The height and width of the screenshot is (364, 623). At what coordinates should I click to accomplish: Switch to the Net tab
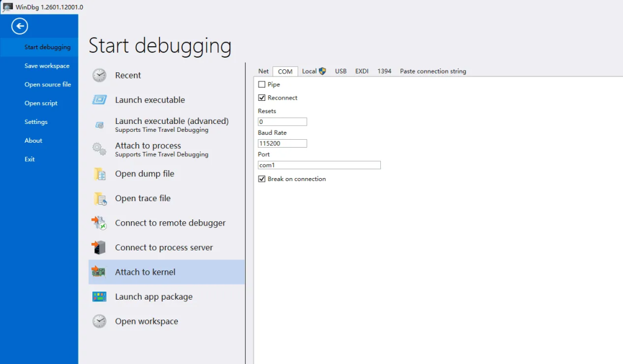[263, 71]
